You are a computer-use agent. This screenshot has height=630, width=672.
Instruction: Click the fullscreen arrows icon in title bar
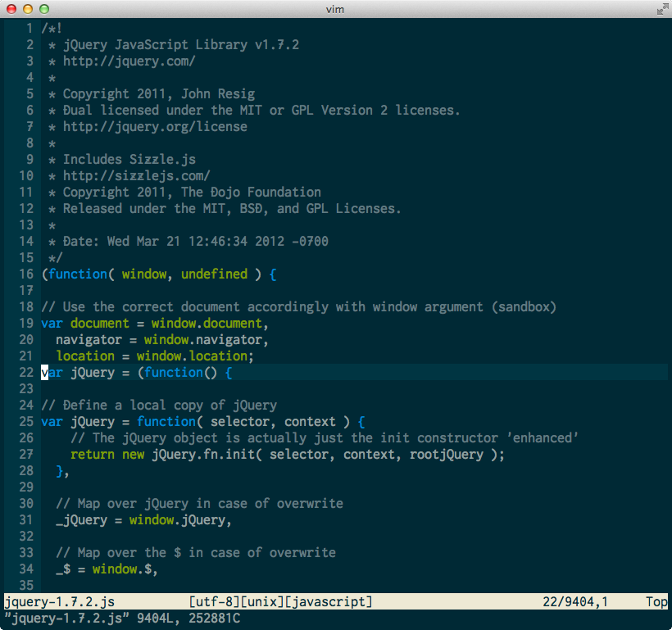(x=662, y=9)
